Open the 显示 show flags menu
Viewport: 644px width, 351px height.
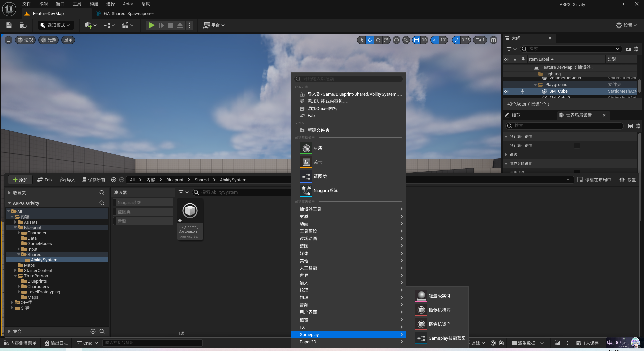tap(68, 40)
